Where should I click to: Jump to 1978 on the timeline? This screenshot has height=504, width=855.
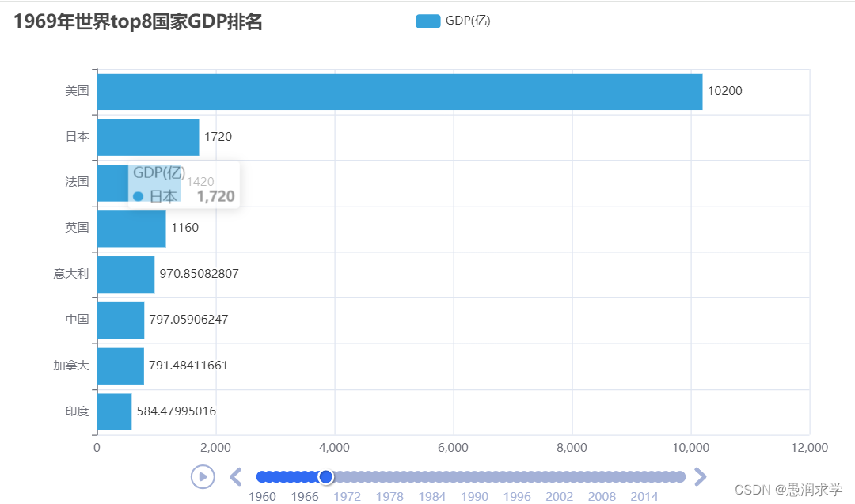click(389, 496)
